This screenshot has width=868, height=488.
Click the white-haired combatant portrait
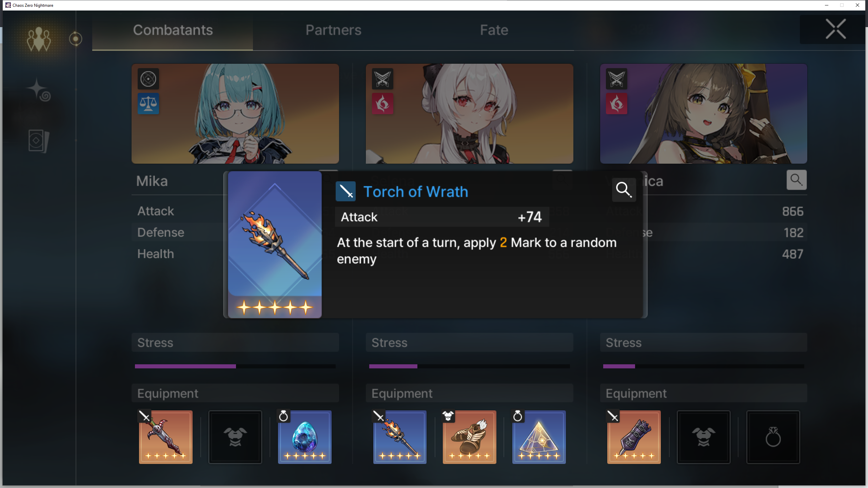click(x=469, y=114)
